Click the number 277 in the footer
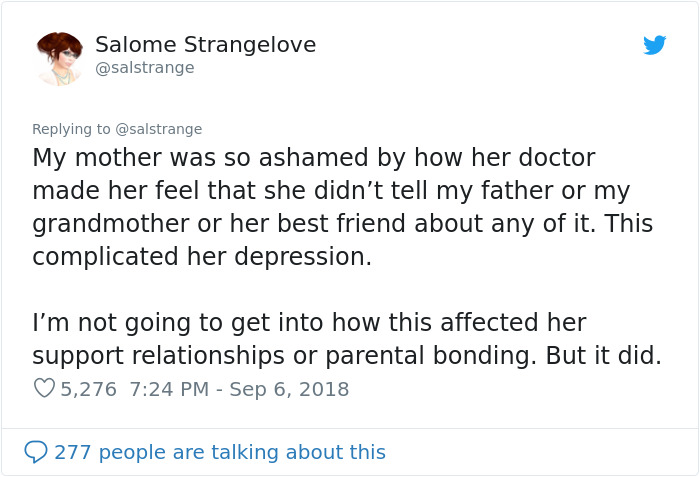This screenshot has width=700, height=477. click(x=73, y=452)
